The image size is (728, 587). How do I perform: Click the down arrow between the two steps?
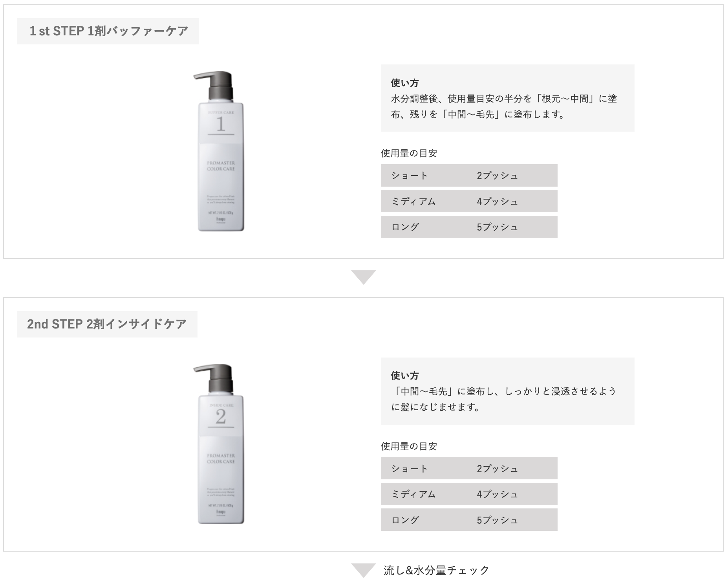point(363,277)
